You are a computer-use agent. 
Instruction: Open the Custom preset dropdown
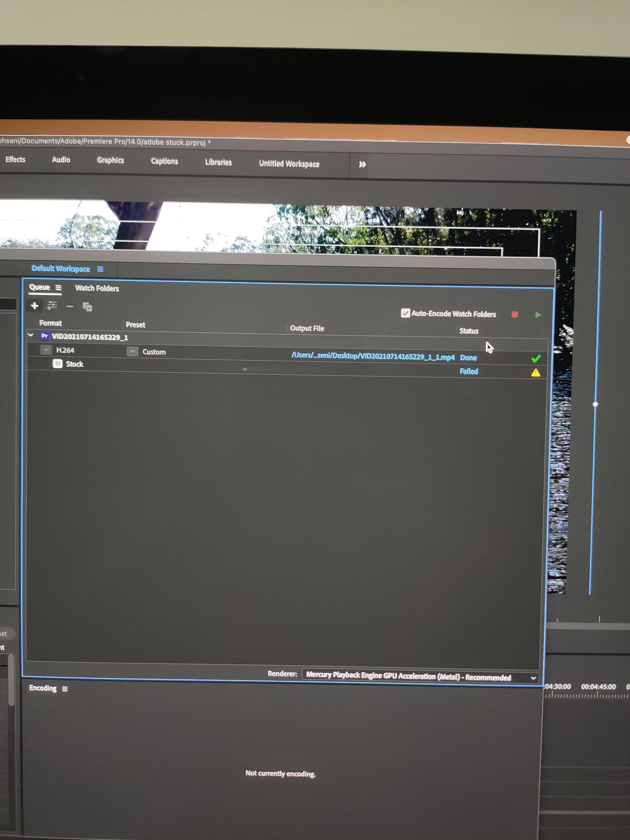tap(132, 351)
